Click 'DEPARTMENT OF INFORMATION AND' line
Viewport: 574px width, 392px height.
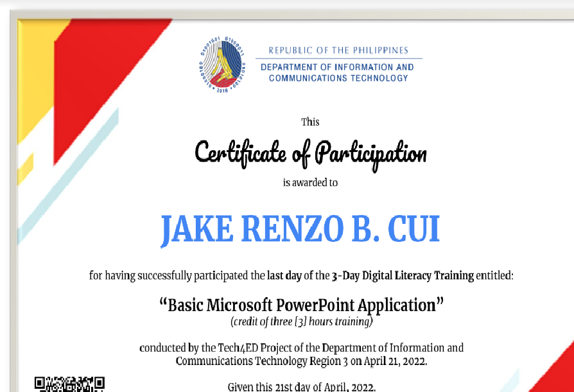[x=337, y=67]
